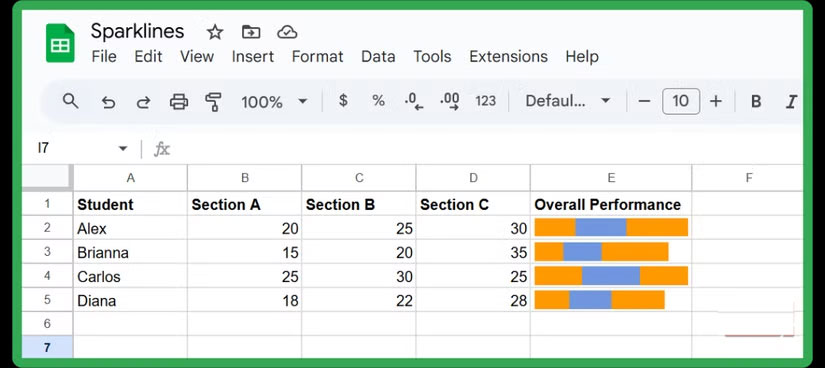Click the Sparklines document title
This screenshot has height=368, width=825.
pyautogui.click(x=137, y=31)
